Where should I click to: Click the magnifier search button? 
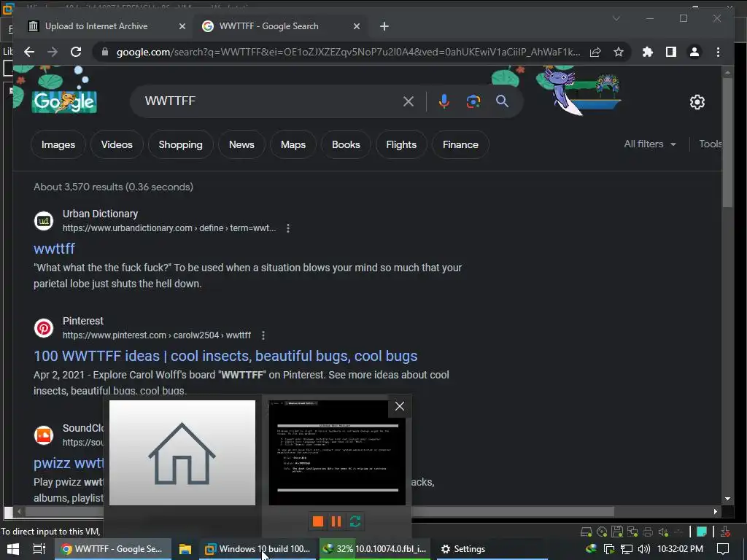click(502, 101)
